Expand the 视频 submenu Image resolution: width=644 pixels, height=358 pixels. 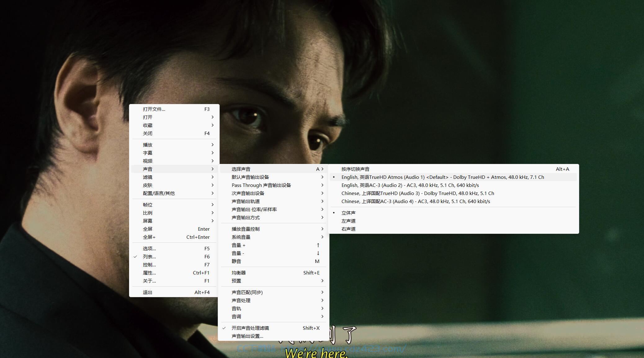(x=174, y=161)
